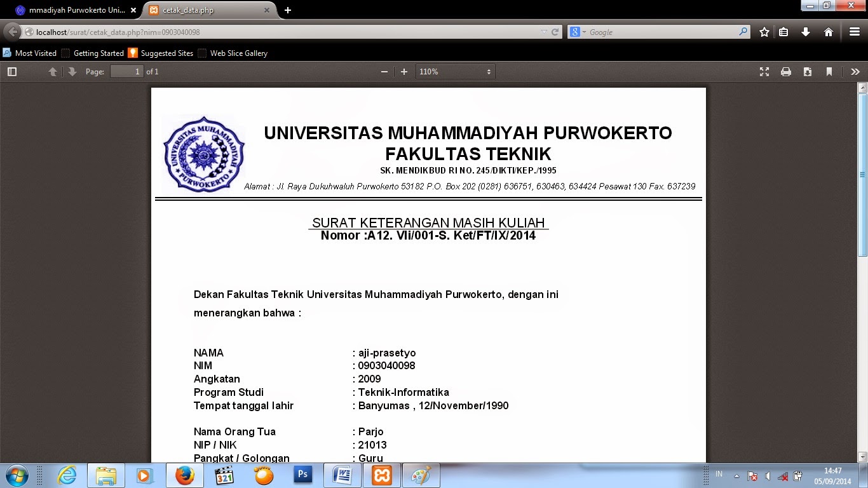
Task: Click the letter number A12. VII/001-S. Ket/FT/IX/2014
Action: pyautogui.click(x=451, y=236)
